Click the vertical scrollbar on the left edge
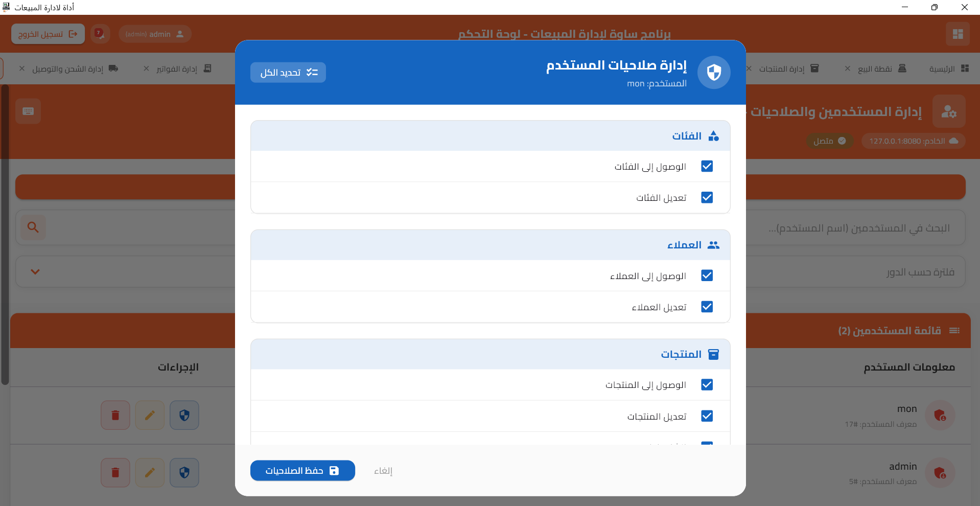Viewport: 980px width, 506px height. [x=5, y=235]
